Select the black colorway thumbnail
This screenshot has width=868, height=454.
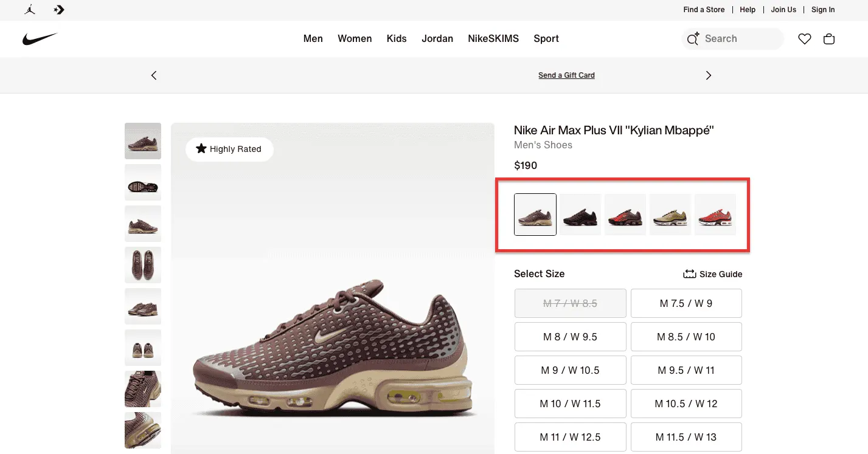point(580,214)
